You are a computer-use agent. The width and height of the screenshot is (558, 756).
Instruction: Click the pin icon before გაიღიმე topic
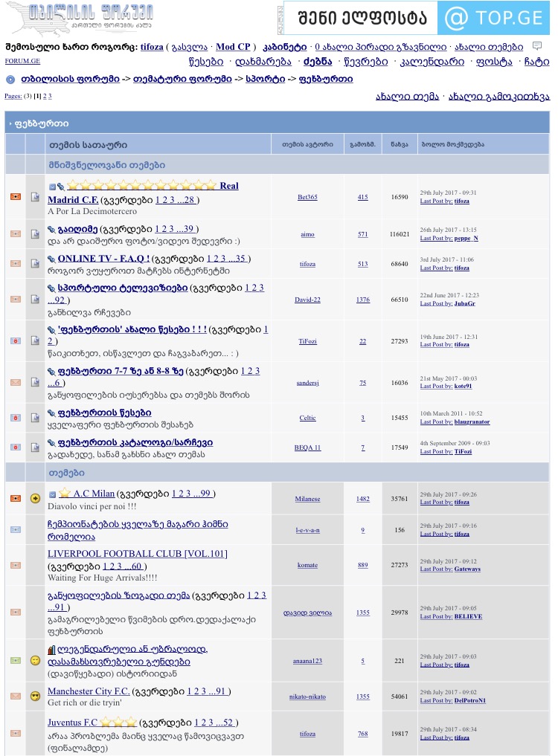coord(51,230)
